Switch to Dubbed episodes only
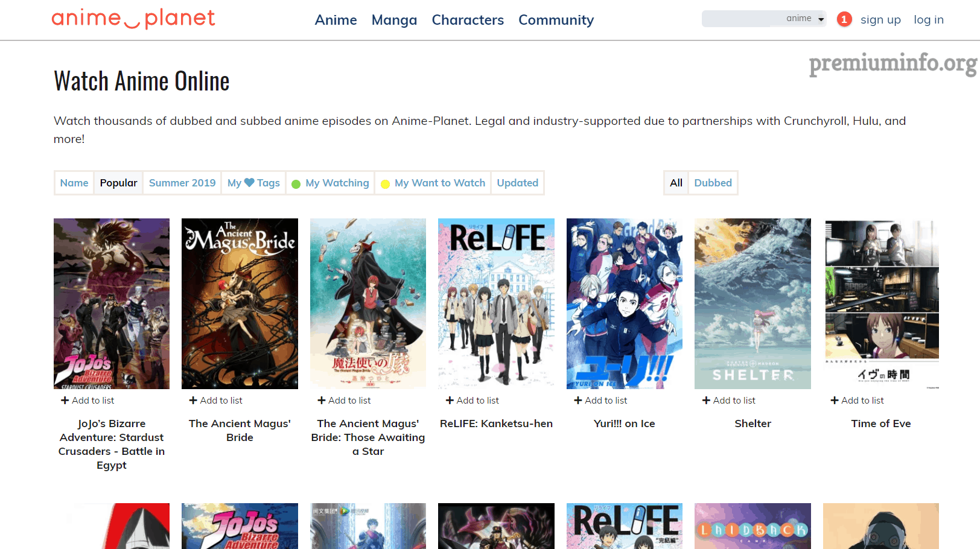Viewport: 980px width, 549px height. [713, 183]
